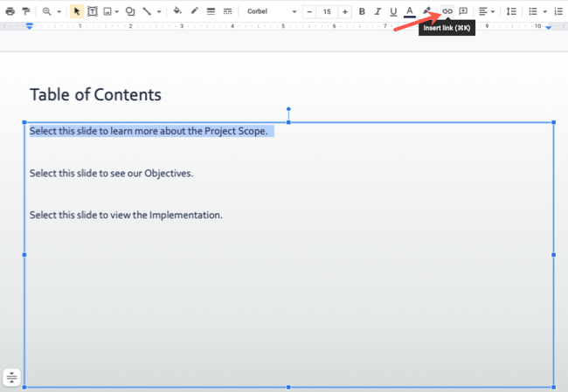Viewport: 568px width, 392px height.
Task: Select the Paint format tool
Action: pos(25,11)
